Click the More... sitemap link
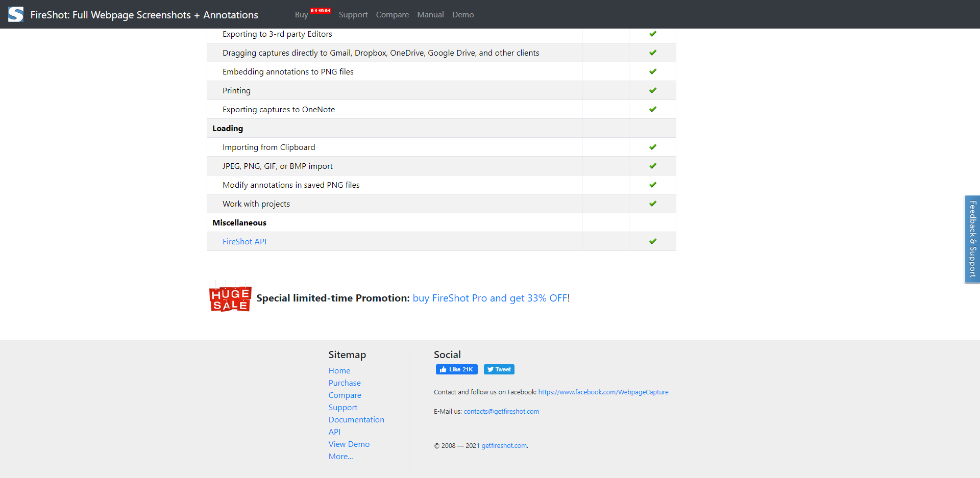The height and width of the screenshot is (478, 980). [340, 457]
